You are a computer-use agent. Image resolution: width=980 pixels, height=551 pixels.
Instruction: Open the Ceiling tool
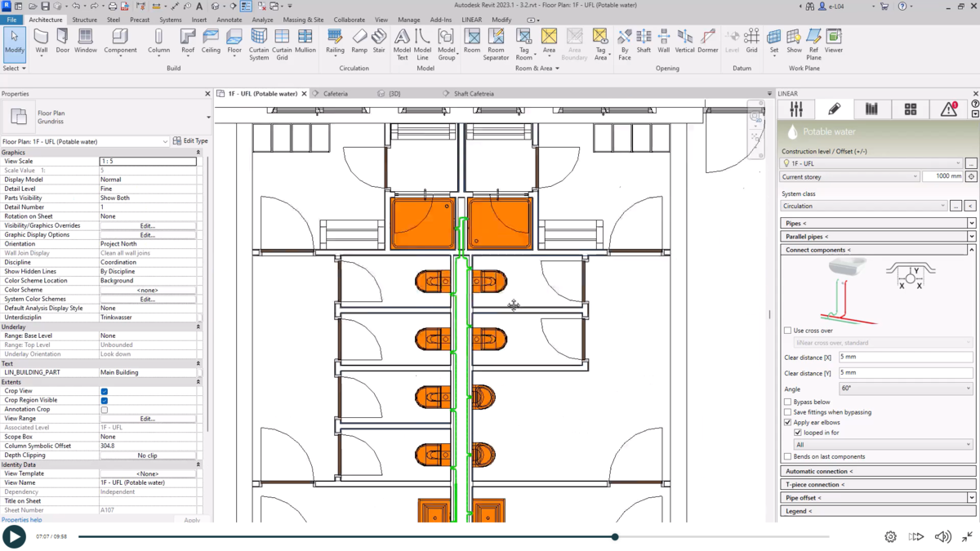(211, 41)
